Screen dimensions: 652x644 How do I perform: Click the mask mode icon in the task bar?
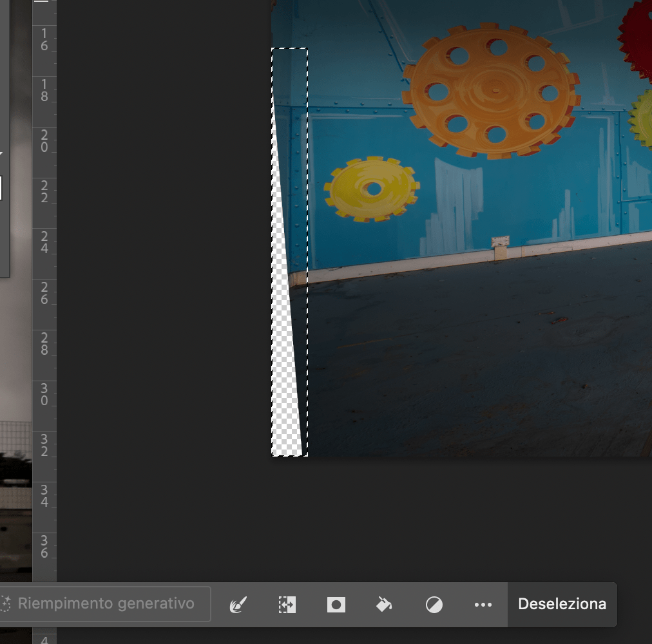(335, 604)
